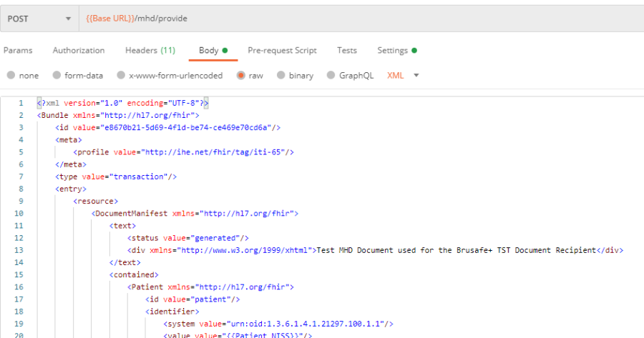The width and height of the screenshot is (644, 338).
Task: Open the Pre-request Script tab
Action: coord(282,51)
